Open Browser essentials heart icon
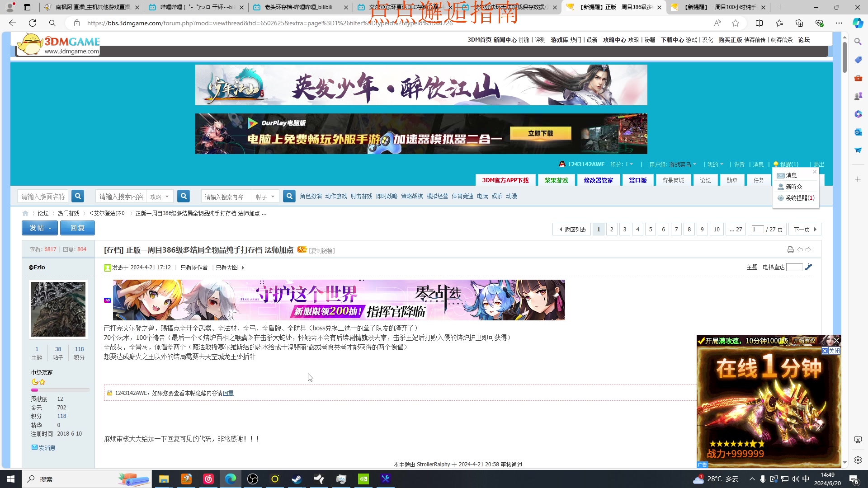Image resolution: width=868 pixels, height=488 pixels. point(819,23)
